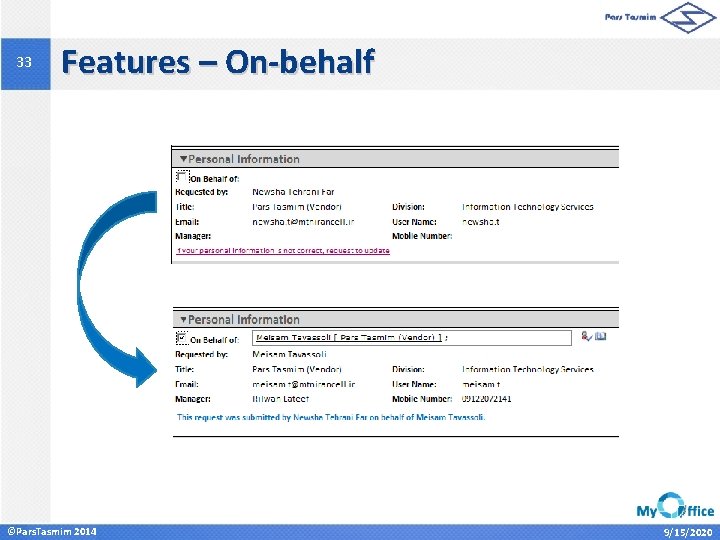Select the mobile number 09122072141
The width and height of the screenshot is (720, 540).
(487, 399)
